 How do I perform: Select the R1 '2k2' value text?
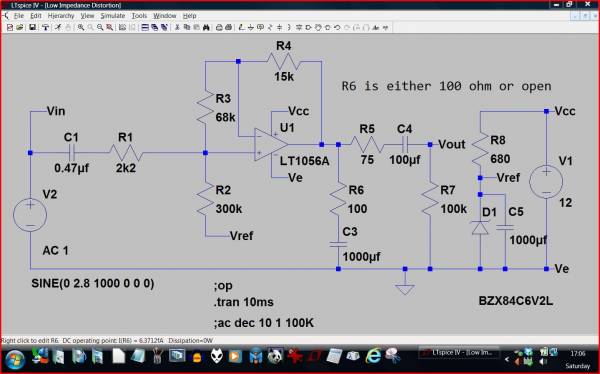[126, 168]
